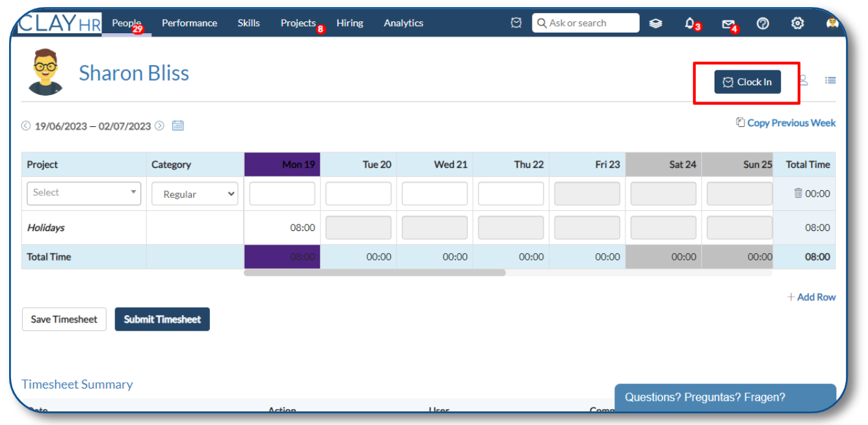The height and width of the screenshot is (425, 868).
Task: Open the People menu
Action: tap(127, 23)
